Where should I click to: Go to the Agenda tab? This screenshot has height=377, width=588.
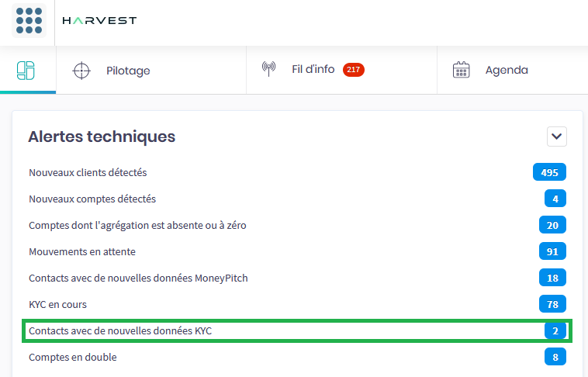pos(507,71)
